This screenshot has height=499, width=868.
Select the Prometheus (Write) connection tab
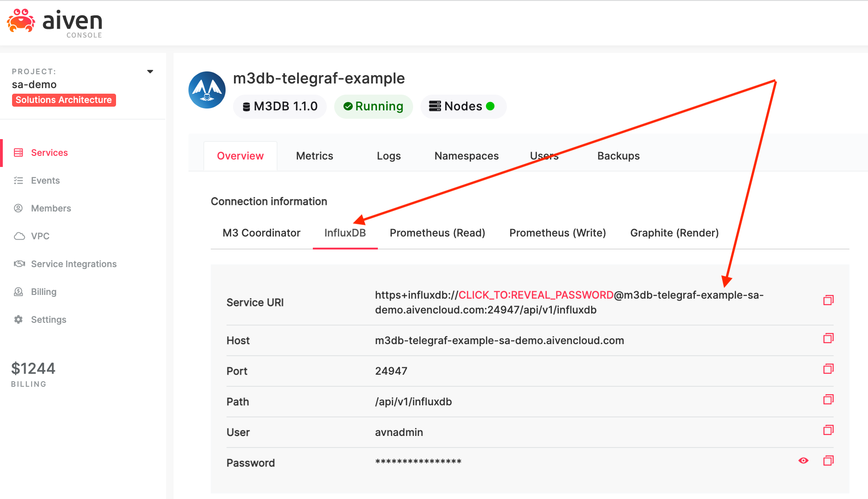(x=557, y=233)
